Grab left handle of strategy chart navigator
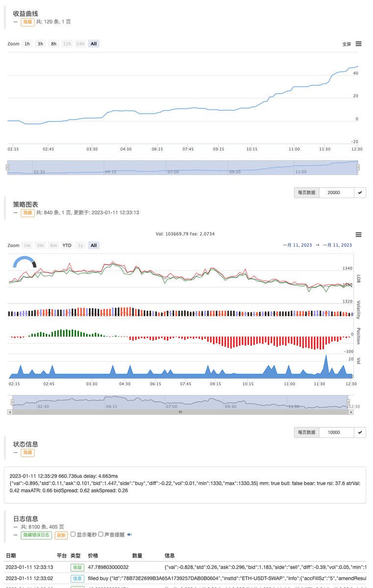Viewport: 373px width, 588px height. [13, 402]
